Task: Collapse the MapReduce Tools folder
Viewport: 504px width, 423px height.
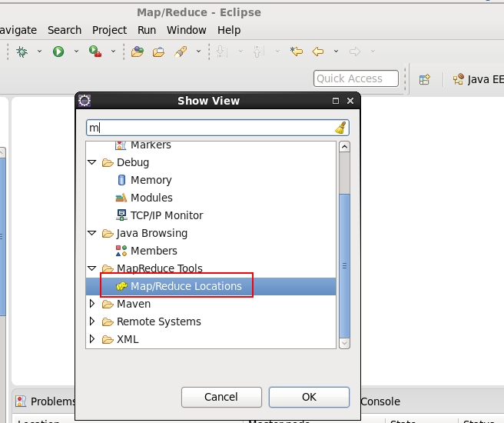Action: [92, 268]
